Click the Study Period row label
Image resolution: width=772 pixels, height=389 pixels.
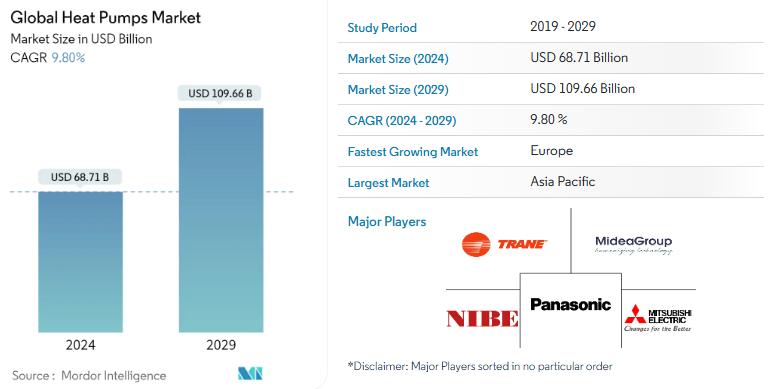(x=382, y=28)
